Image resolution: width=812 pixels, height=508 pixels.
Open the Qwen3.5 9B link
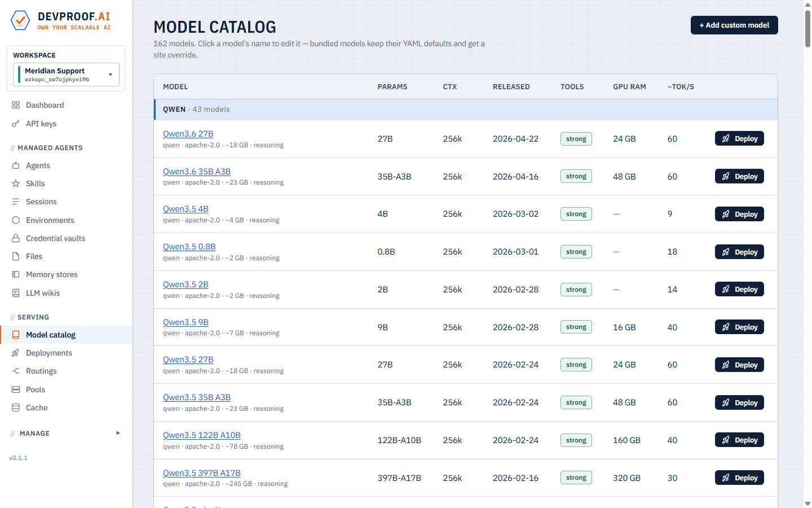(x=186, y=322)
